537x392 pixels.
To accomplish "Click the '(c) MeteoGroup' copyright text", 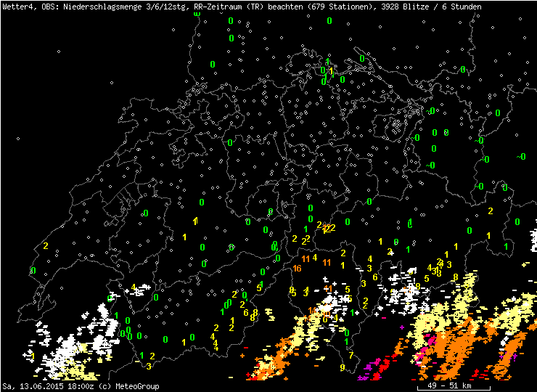I will point(128,386).
